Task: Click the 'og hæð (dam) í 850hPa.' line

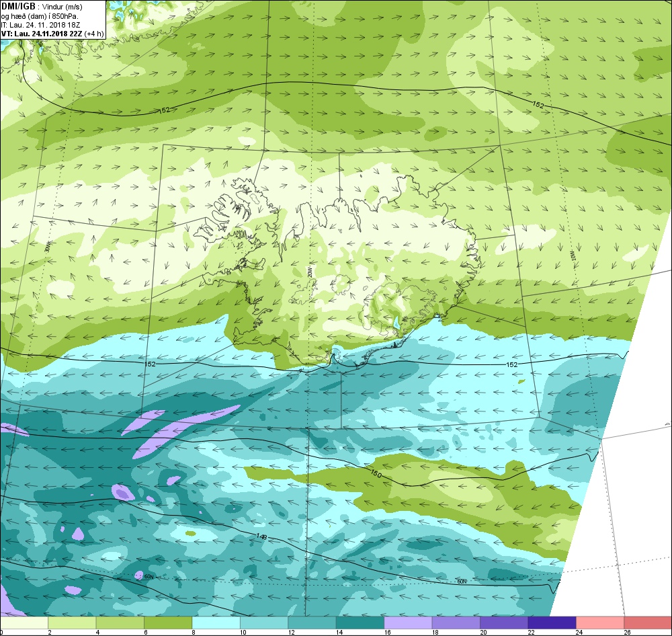Action: tap(40, 16)
